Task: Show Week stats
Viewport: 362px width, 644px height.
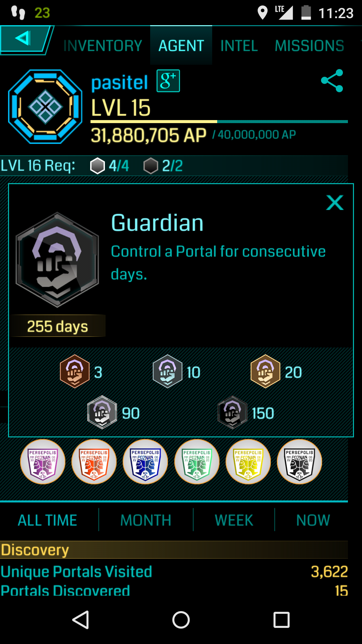Action: coord(234,520)
